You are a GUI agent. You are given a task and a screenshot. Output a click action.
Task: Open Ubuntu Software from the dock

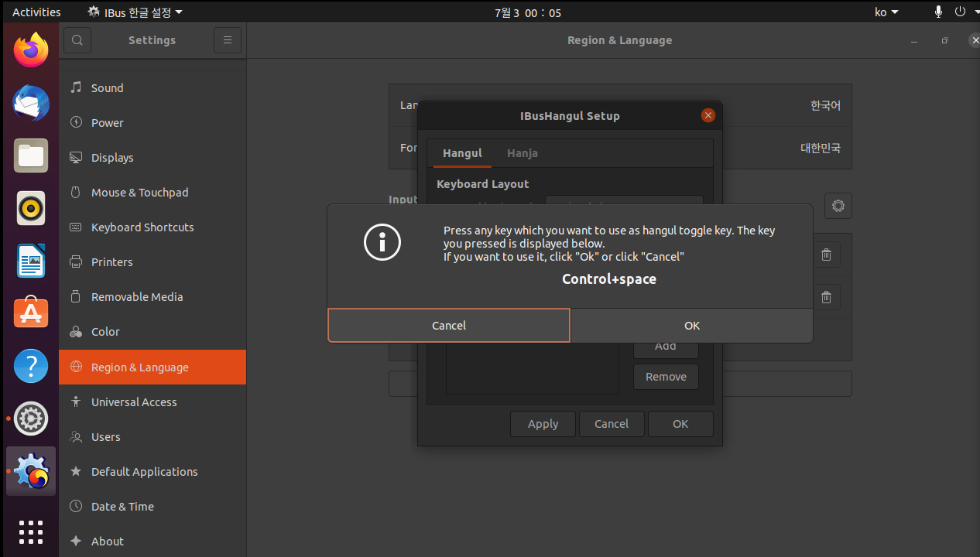click(31, 313)
